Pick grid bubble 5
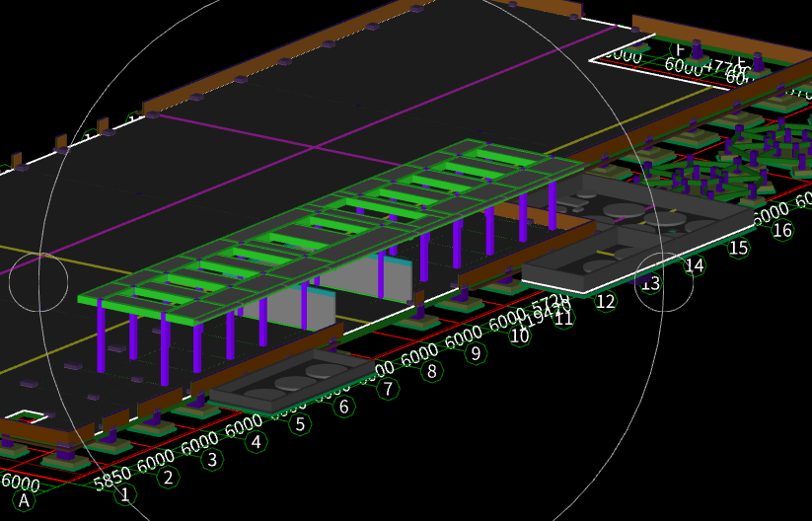The image size is (812, 521). pyautogui.click(x=300, y=424)
